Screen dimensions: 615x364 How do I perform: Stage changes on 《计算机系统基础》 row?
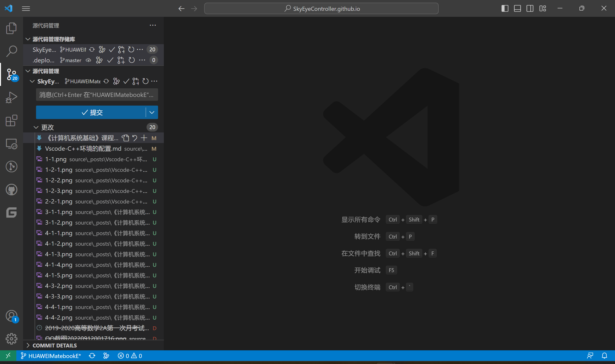(x=144, y=138)
